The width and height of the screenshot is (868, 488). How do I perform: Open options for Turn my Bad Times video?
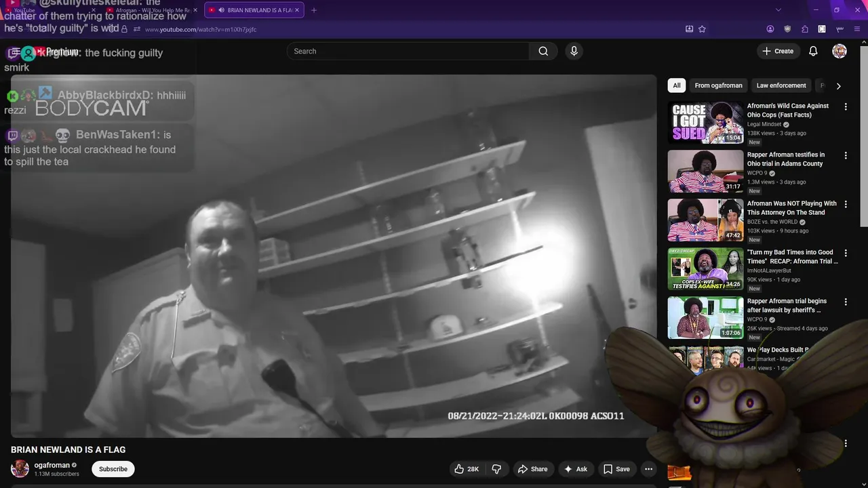click(x=846, y=253)
